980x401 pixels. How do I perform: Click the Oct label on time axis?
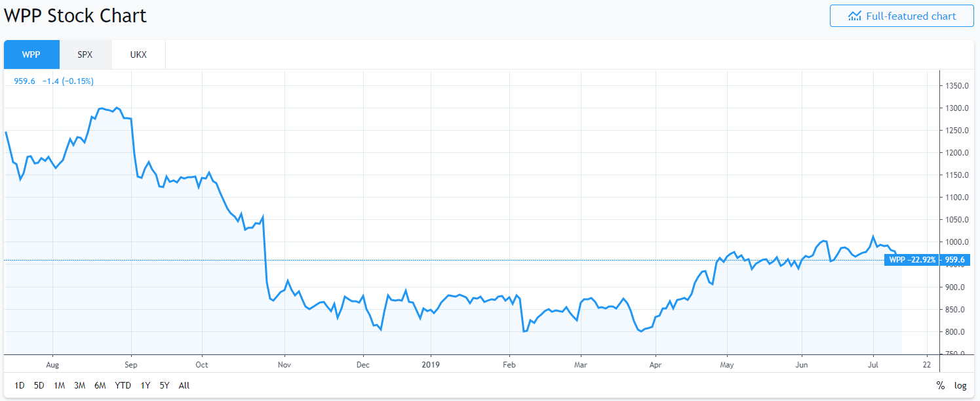click(201, 364)
